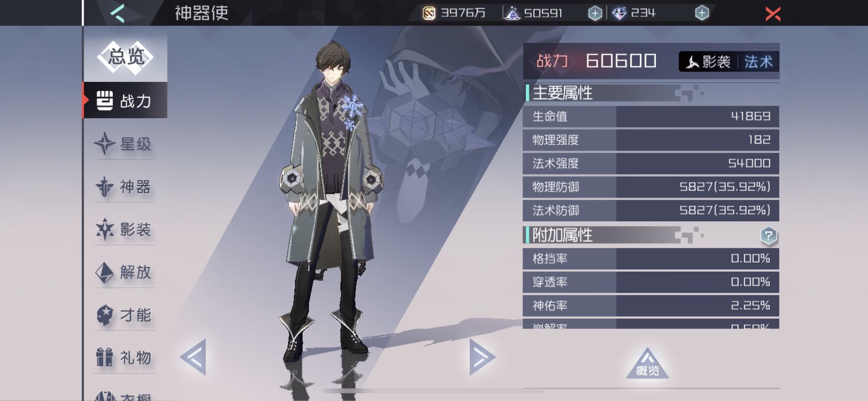This screenshot has width=868, height=401.
Task: Select the 法术强度 54000 attribute row
Action: tap(651, 163)
